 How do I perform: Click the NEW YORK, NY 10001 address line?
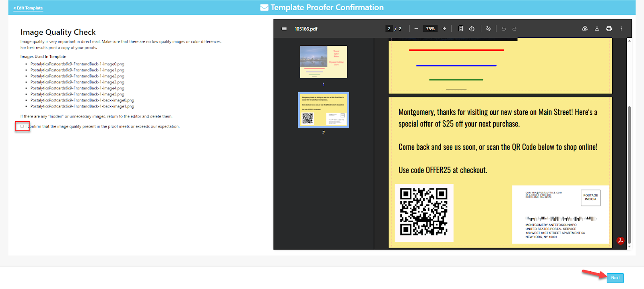(x=541, y=237)
